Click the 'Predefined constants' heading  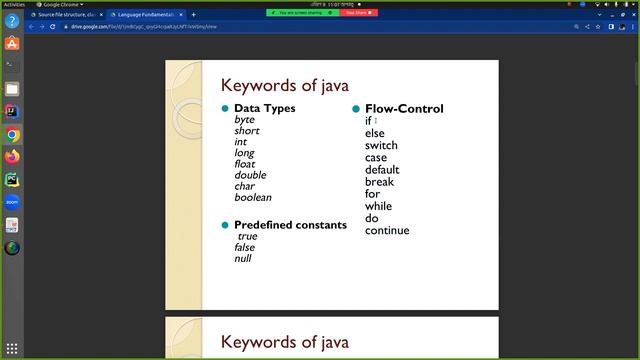[x=290, y=225]
